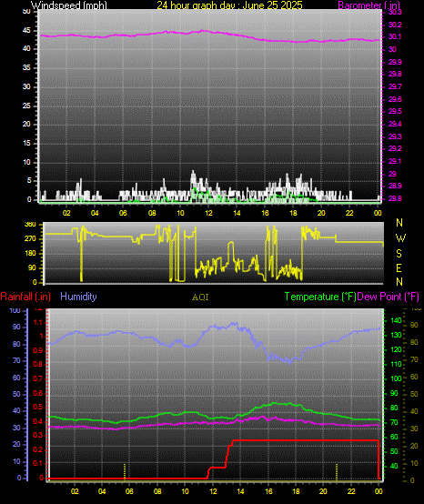Click the 22 hour label under windspeed graph
Screen dimensions: 424x504
349,213
